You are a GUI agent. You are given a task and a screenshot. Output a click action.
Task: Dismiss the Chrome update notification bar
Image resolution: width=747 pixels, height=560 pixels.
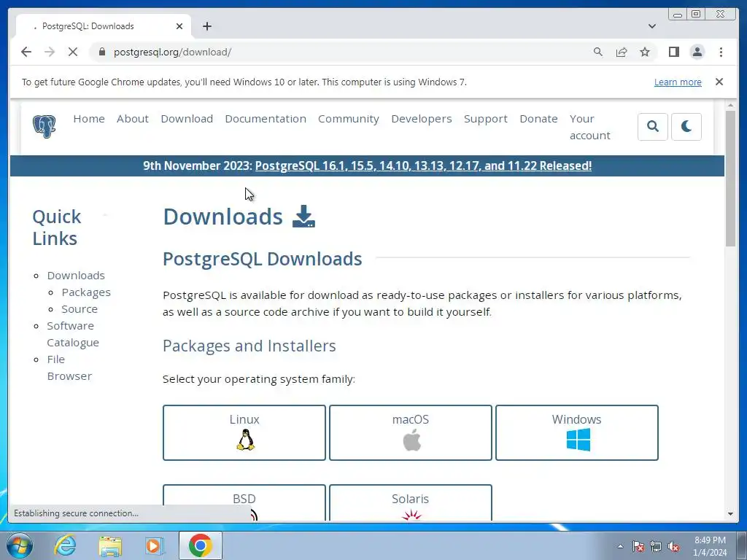(x=719, y=82)
